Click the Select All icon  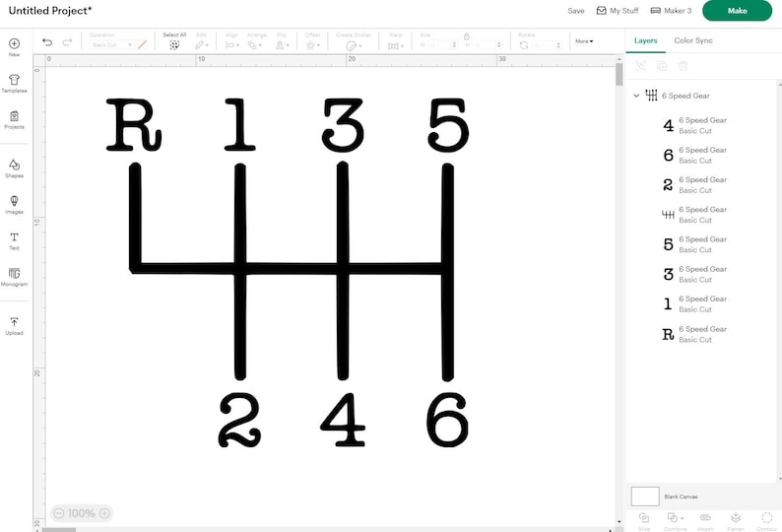174,45
